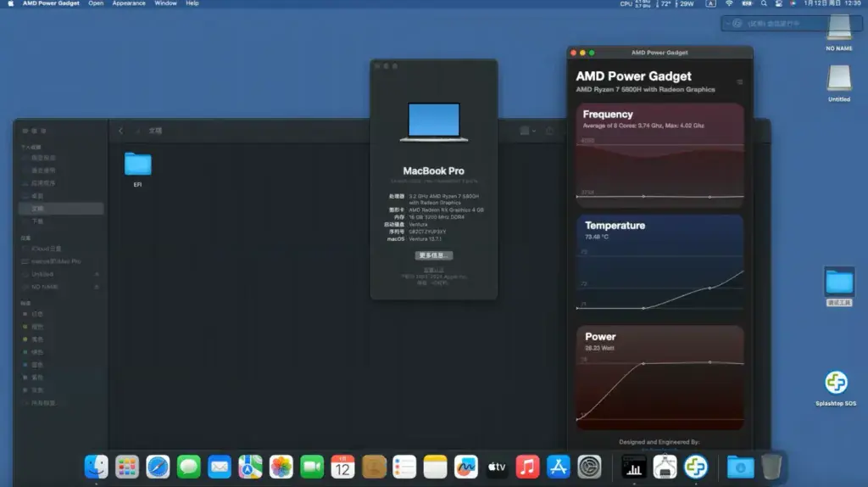Eject the NO NAME volume in sidebar
Viewport: 868px width, 487px height.
click(97, 287)
